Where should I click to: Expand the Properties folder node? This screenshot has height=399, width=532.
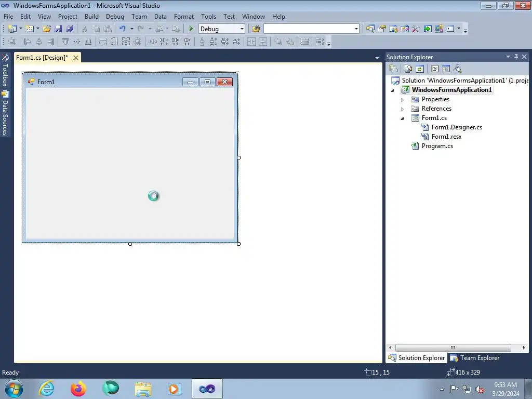(403, 100)
